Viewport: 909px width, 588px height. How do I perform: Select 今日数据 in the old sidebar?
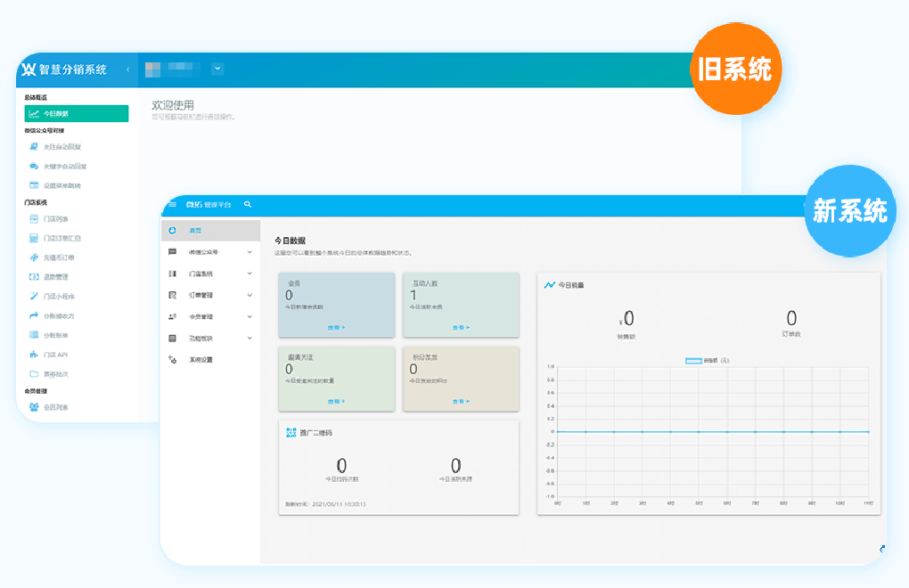click(x=76, y=113)
